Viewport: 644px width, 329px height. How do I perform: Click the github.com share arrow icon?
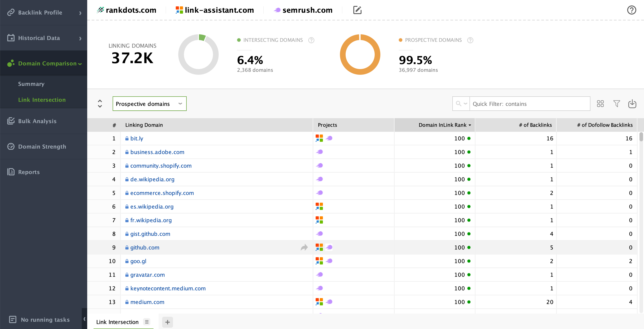point(304,247)
